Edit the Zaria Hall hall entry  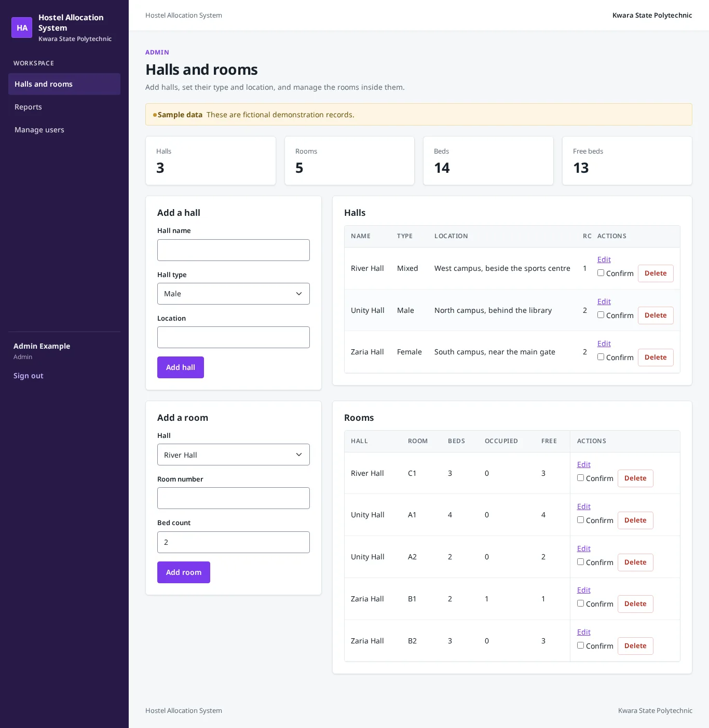pyautogui.click(x=604, y=344)
